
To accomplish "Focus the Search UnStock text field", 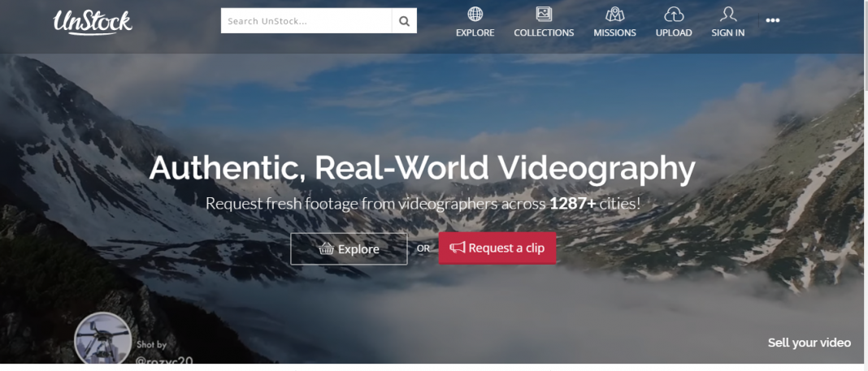I will click(x=306, y=21).
